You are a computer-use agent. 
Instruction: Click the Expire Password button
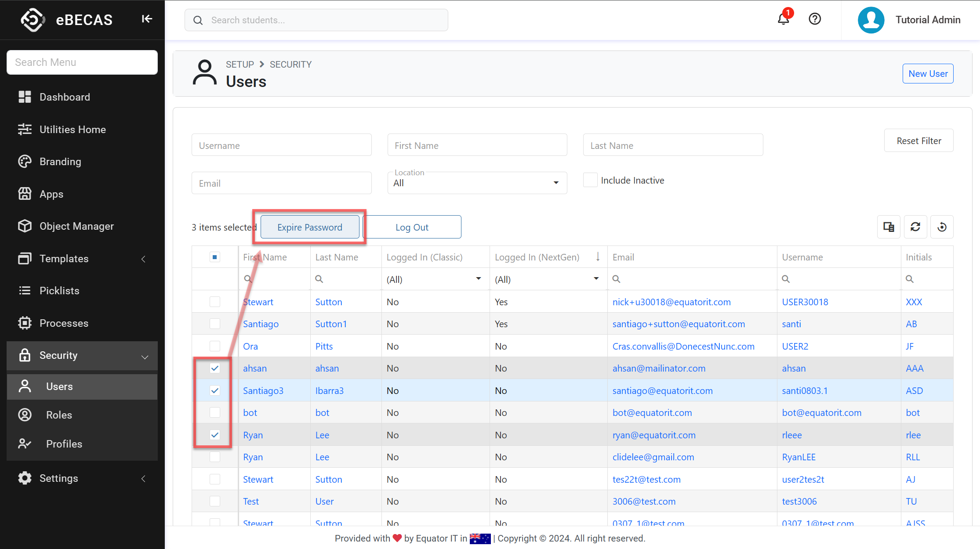click(310, 227)
